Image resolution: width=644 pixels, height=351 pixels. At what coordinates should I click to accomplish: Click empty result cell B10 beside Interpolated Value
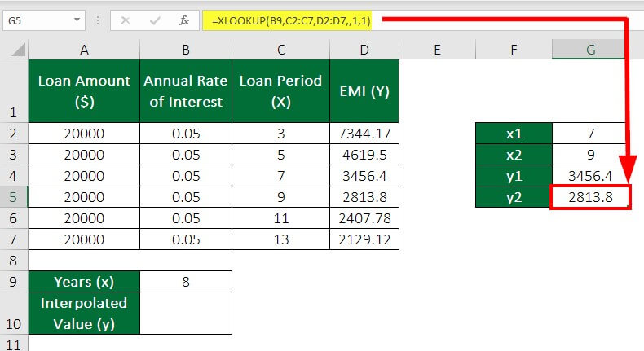[186, 314]
